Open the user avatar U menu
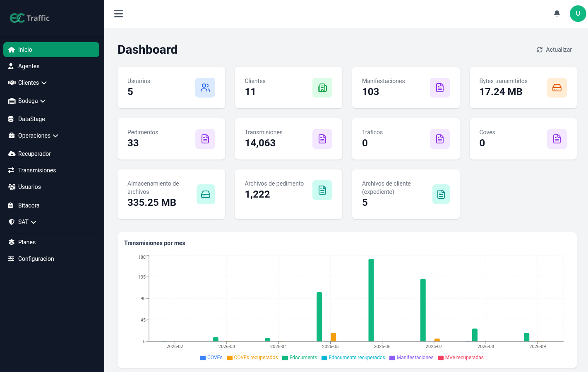The image size is (588, 372). (x=578, y=14)
